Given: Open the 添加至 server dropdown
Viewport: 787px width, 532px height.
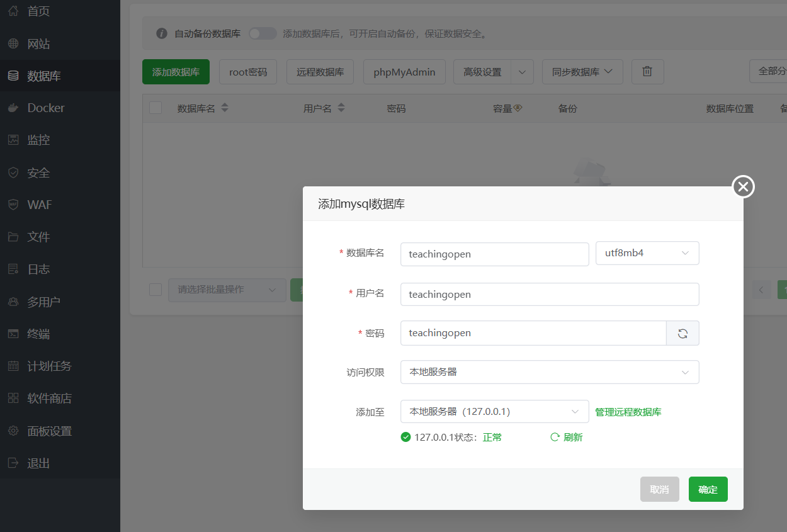Looking at the screenshot, I should coord(494,412).
